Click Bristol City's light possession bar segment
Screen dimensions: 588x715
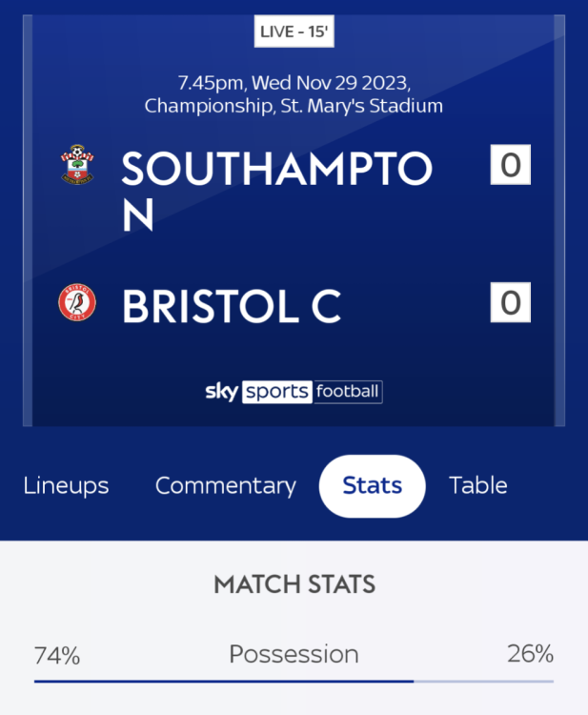click(484, 682)
